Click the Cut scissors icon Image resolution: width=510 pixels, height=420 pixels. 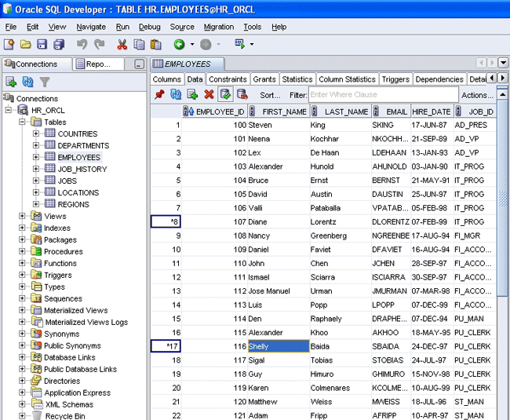pyautogui.click(x=122, y=45)
